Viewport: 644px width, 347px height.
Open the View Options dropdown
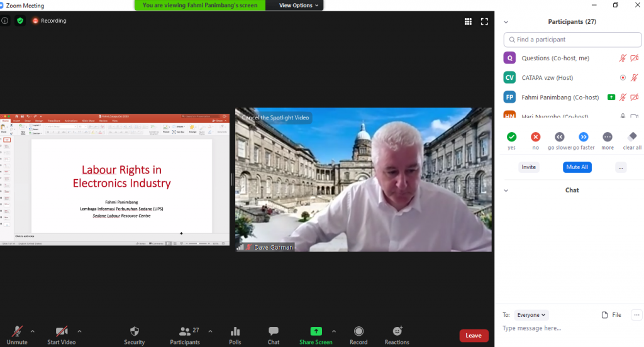coord(299,5)
